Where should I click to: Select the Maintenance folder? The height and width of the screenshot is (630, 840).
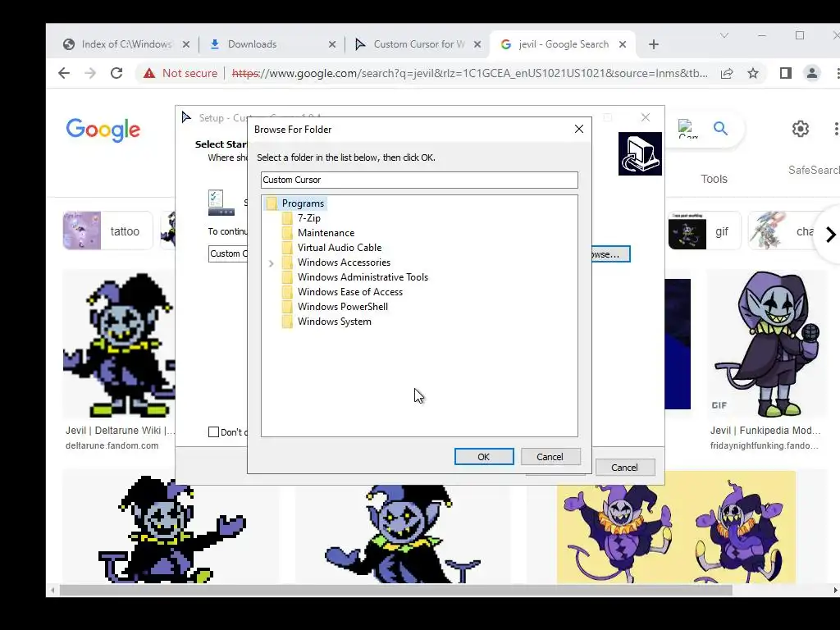(x=326, y=233)
